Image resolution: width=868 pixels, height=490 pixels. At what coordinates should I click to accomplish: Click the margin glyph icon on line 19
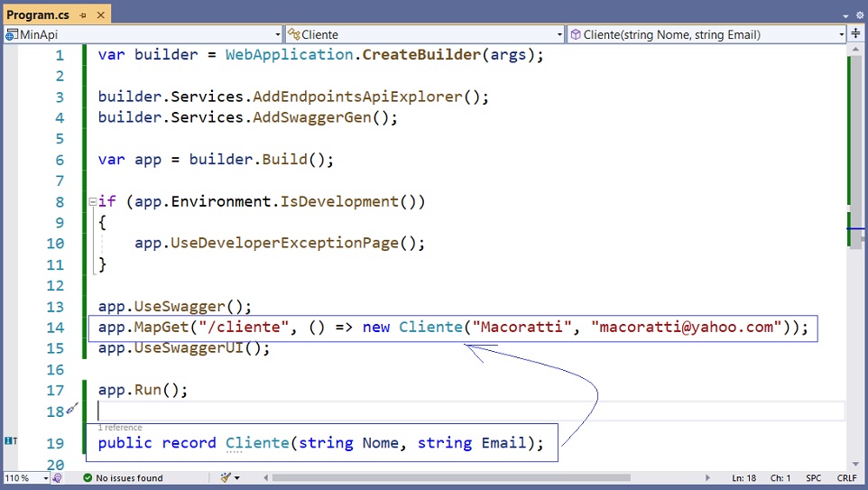click(x=11, y=440)
